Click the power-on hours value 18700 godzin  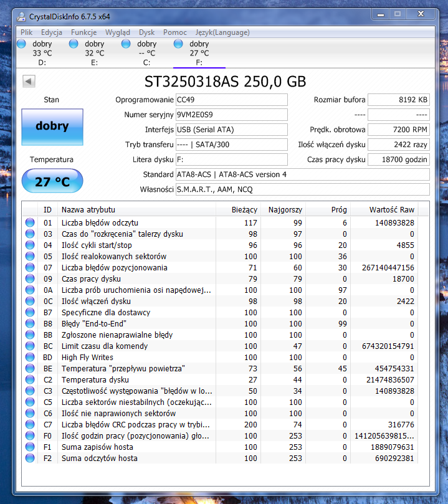(x=399, y=159)
